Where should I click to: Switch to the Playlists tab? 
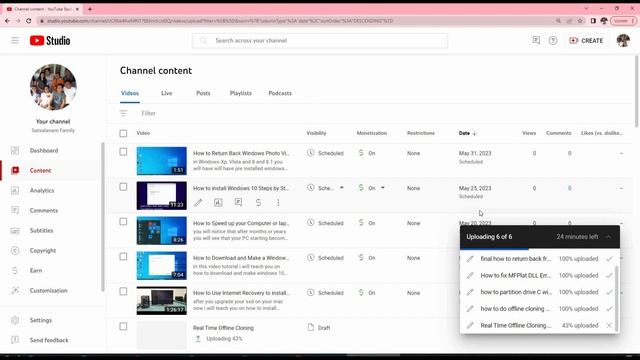(x=241, y=93)
